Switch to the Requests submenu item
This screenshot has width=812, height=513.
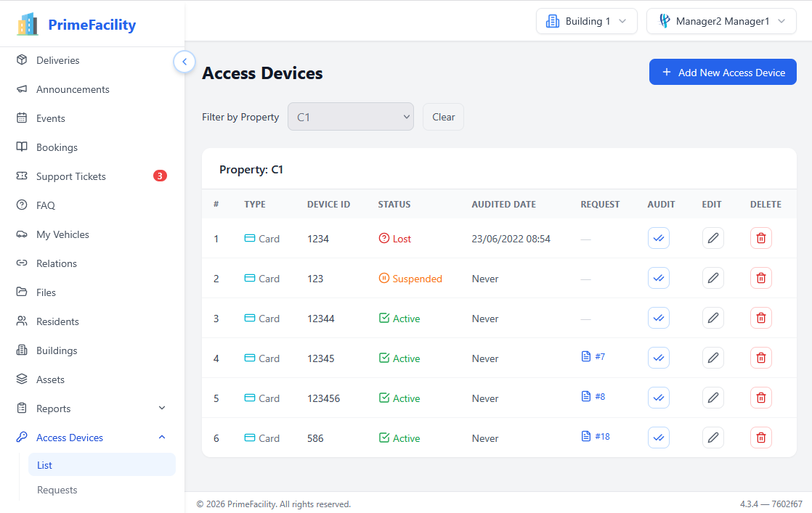(x=57, y=490)
